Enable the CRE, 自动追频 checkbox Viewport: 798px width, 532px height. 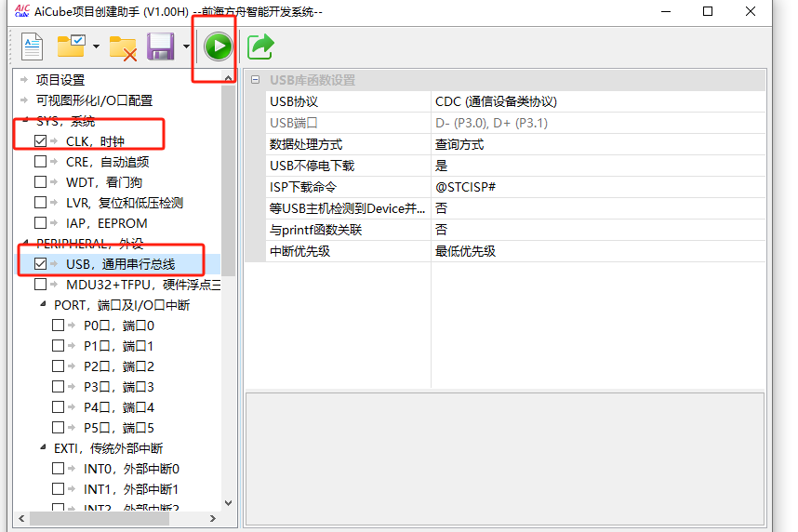click(x=41, y=162)
